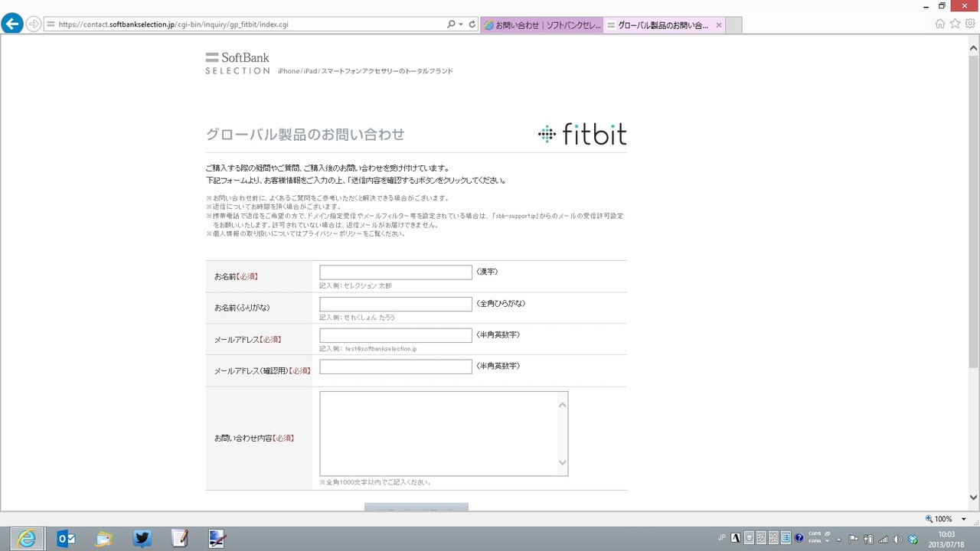Open favorites with the star icon
Image resolution: width=980 pixels, height=551 pixels.
(x=955, y=24)
